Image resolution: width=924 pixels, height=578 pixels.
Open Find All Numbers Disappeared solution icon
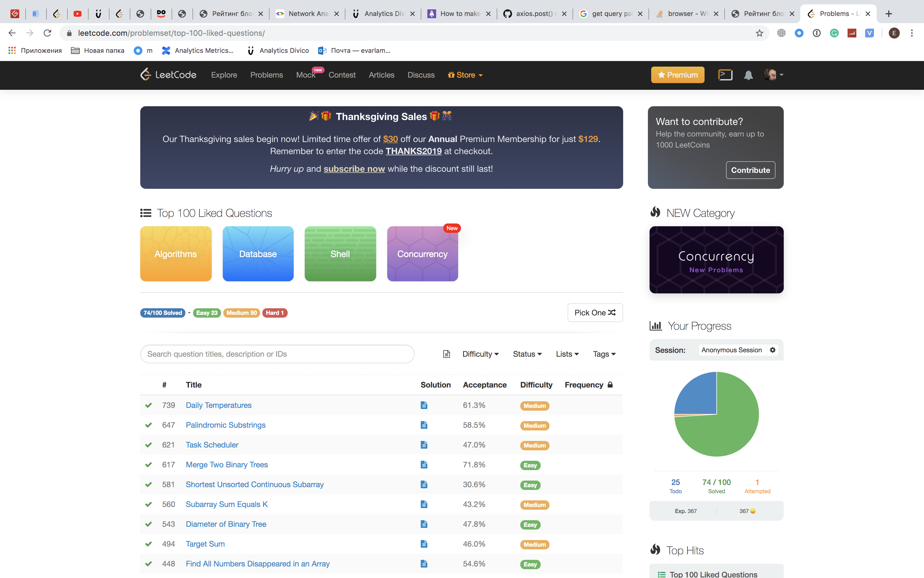click(x=424, y=564)
